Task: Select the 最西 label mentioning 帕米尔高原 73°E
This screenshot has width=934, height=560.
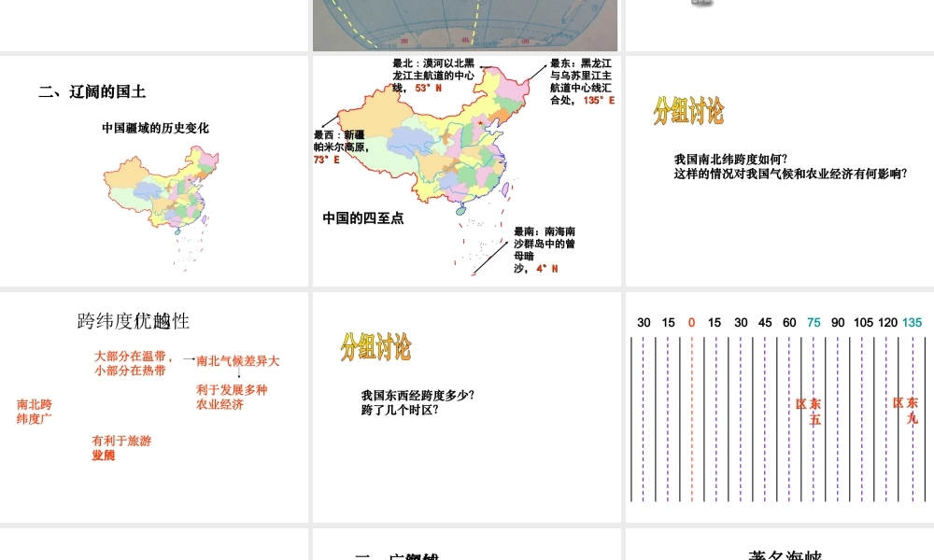Action: pyautogui.click(x=341, y=147)
